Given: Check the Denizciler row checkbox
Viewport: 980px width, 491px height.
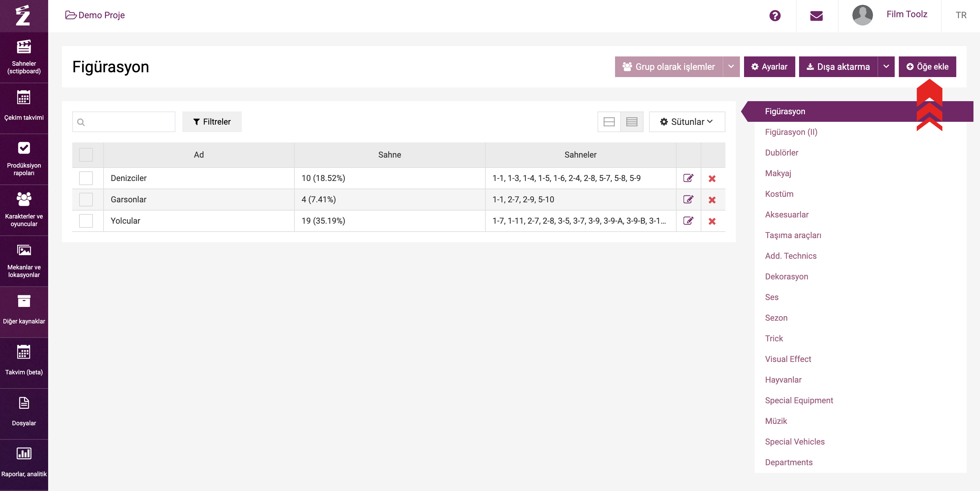Looking at the screenshot, I should point(86,178).
